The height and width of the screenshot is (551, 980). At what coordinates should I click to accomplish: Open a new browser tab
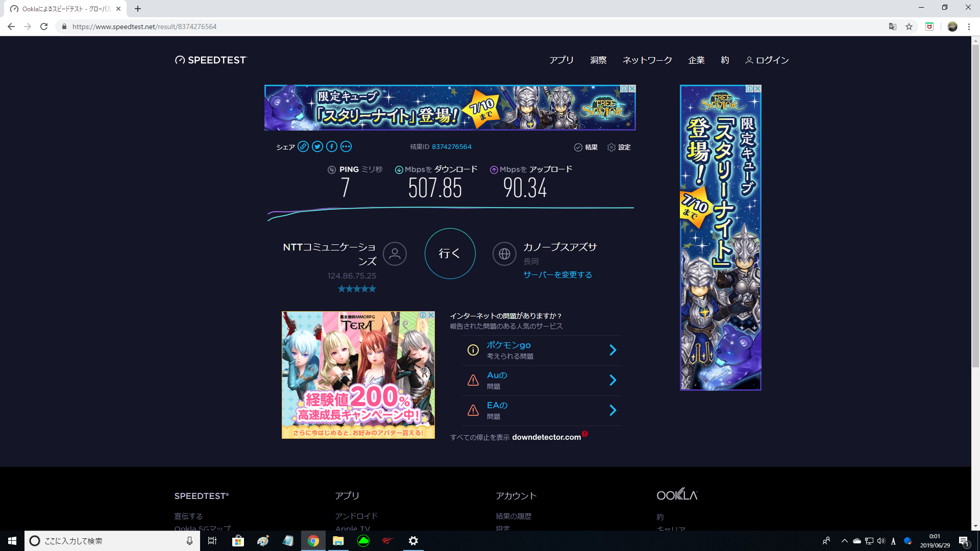138,9
